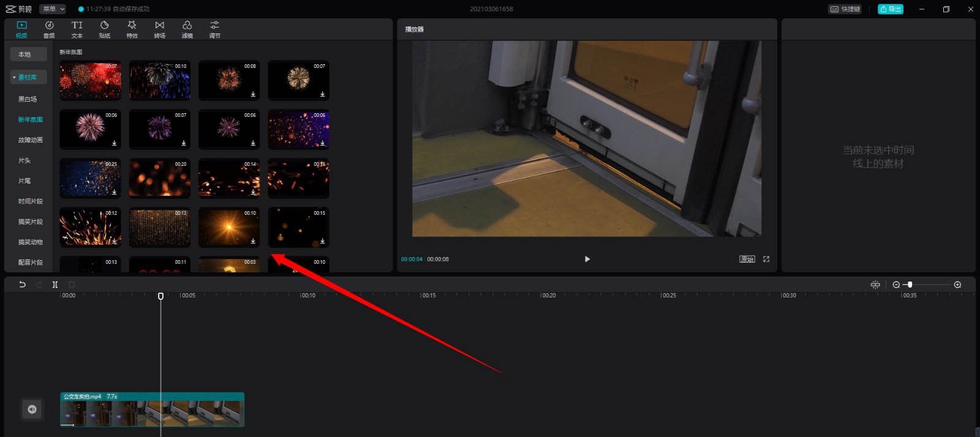Viewport: 980px width, 437px height.
Task: Switch to the 本地 local media tab
Action: pyautogui.click(x=28, y=54)
